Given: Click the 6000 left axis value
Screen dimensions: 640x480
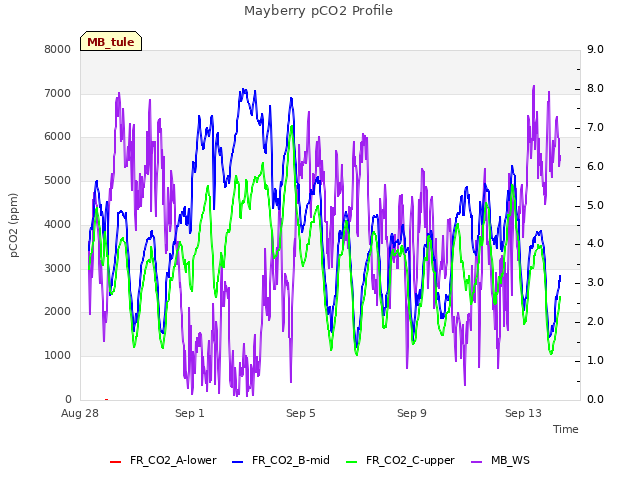Looking at the screenshot, I should click(58, 137).
